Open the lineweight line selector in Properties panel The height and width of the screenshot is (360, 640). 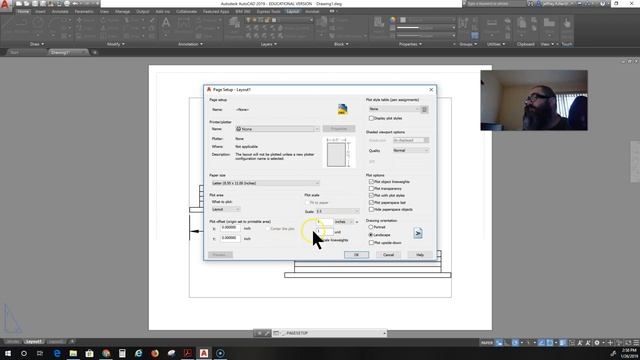pyautogui.click(x=427, y=28)
